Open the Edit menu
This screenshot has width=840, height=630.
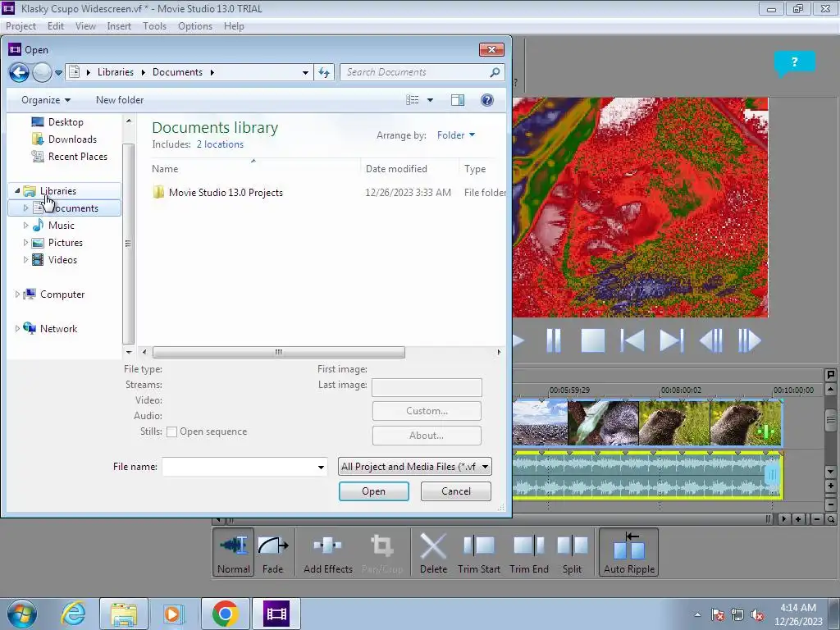pyautogui.click(x=55, y=26)
